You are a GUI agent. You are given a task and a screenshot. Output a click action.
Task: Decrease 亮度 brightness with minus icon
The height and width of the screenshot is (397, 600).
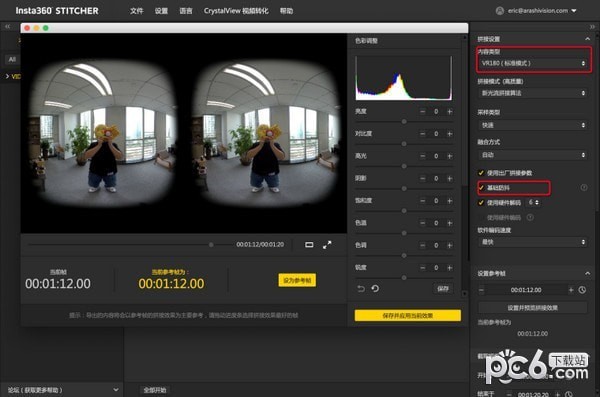422,111
